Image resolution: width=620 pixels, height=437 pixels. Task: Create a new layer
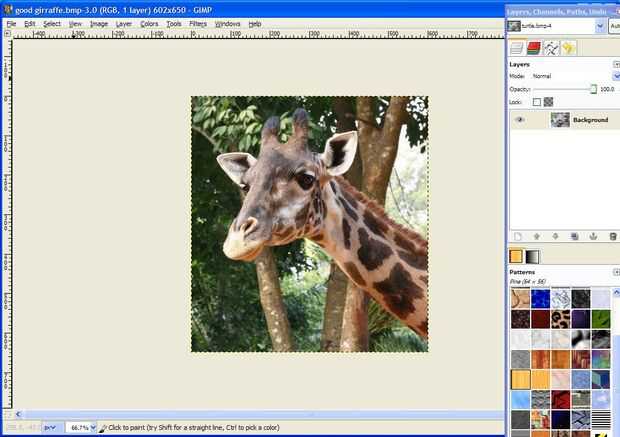point(518,236)
